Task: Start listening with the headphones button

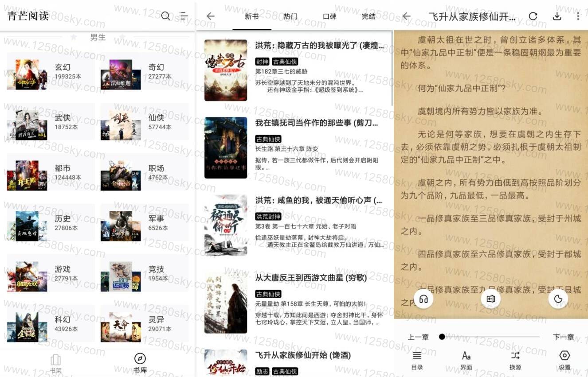Action: [x=423, y=299]
